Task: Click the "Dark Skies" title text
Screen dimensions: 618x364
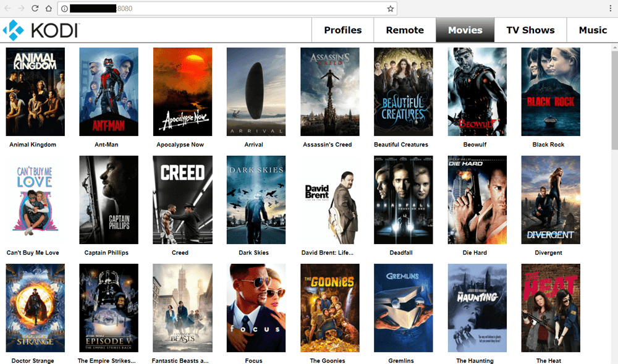Action: tap(254, 253)
